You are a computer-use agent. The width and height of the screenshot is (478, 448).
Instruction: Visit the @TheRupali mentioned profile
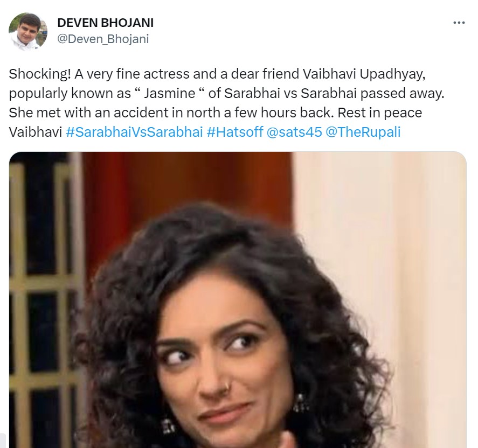click(x=363, y=132)
